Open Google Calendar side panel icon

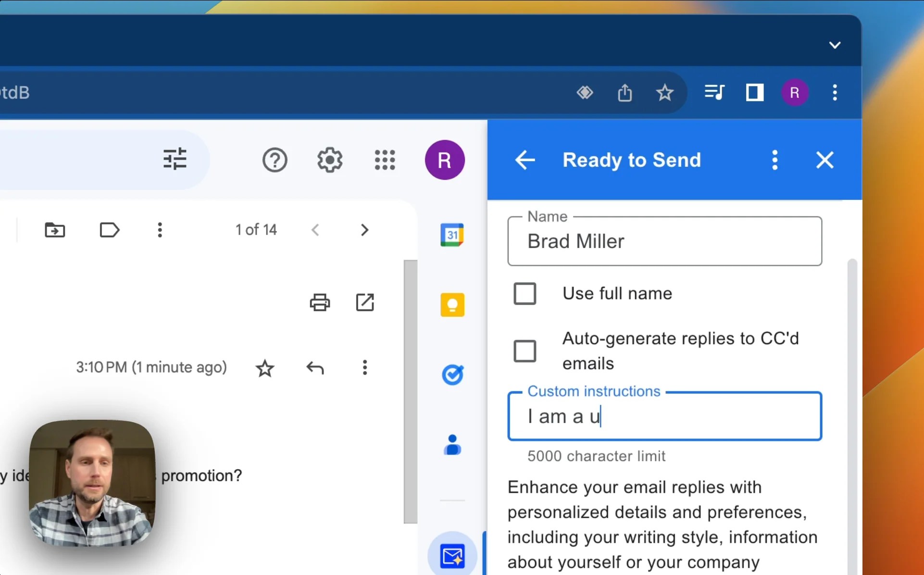pyautogui.click(x=452, y=235)
